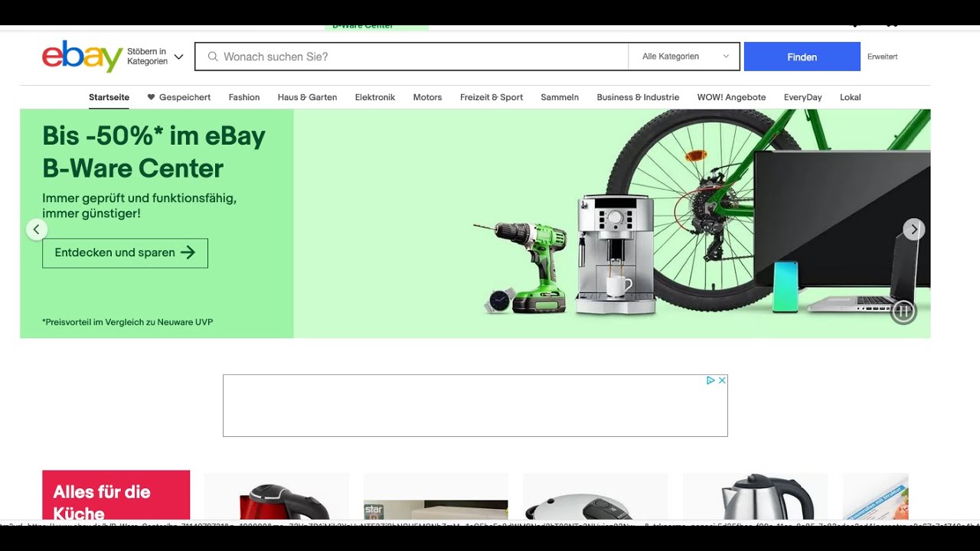Close the ad with X icon
This screenshot has width=980, height=551.
click(x=722, y=380)
